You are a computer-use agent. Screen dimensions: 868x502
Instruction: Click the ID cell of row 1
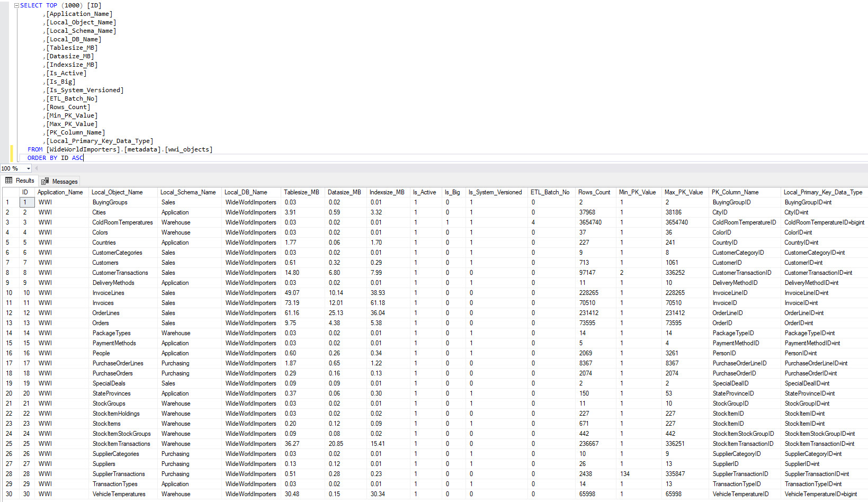click(27, 202)
